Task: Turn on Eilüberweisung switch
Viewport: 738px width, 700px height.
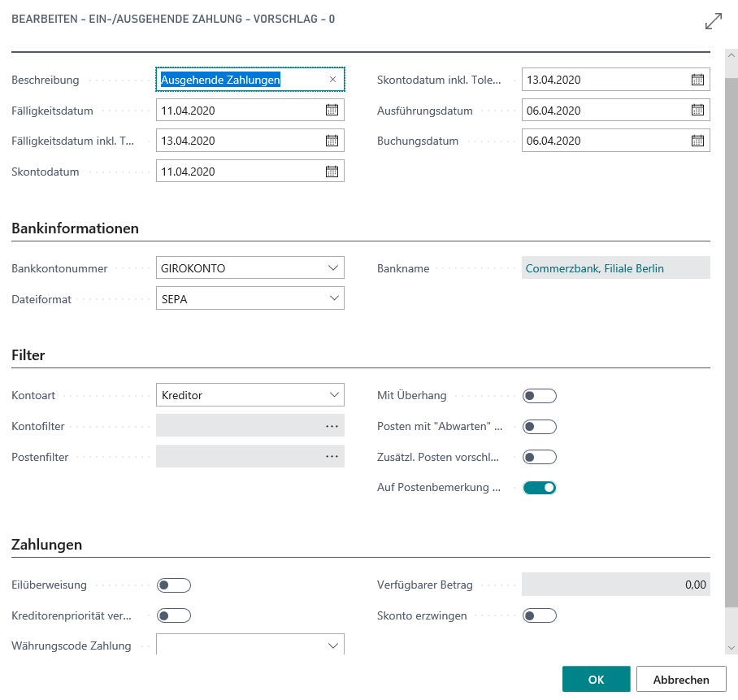Action: 174,585
